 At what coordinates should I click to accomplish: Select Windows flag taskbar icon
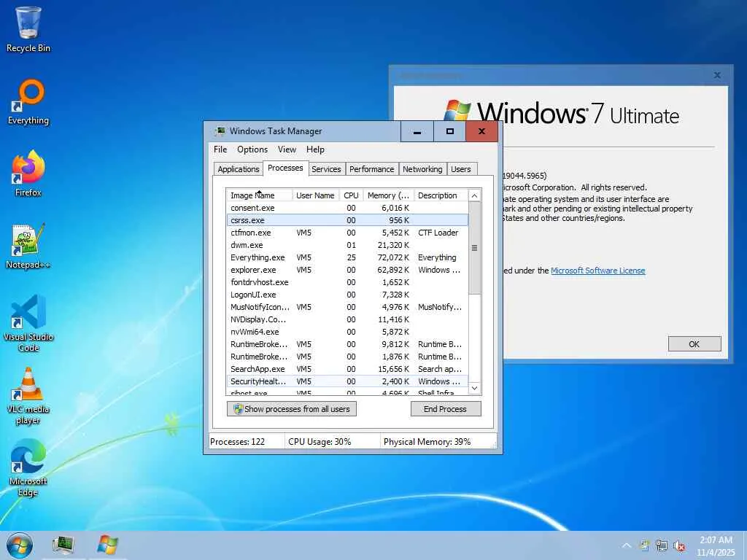[x=108, y=545]
